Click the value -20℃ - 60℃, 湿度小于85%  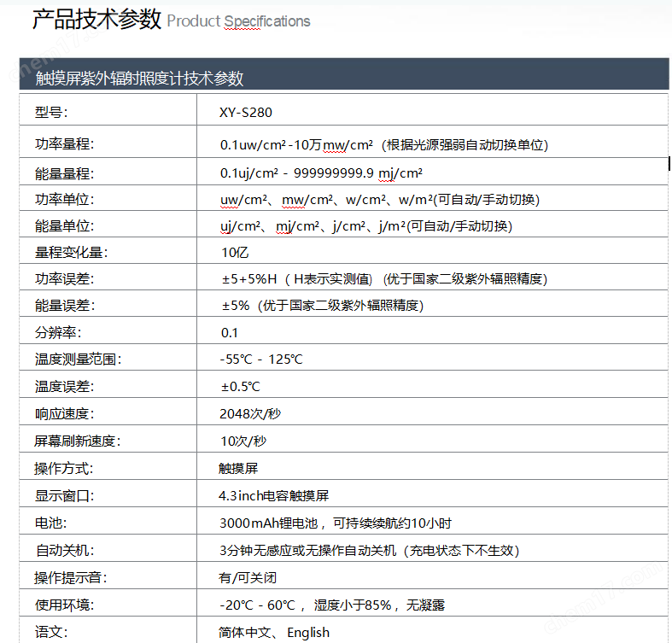[306, 605]
